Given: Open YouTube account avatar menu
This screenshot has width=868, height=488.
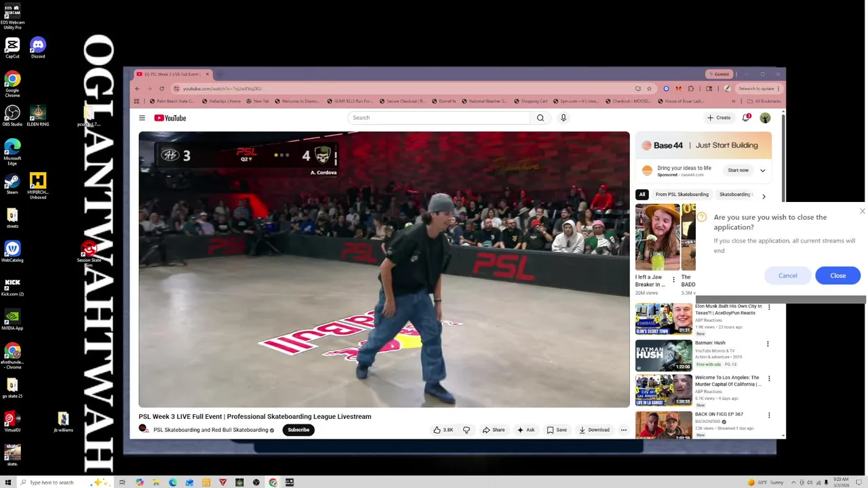Looking at the screenshot, I should click(x=765, y=118).
